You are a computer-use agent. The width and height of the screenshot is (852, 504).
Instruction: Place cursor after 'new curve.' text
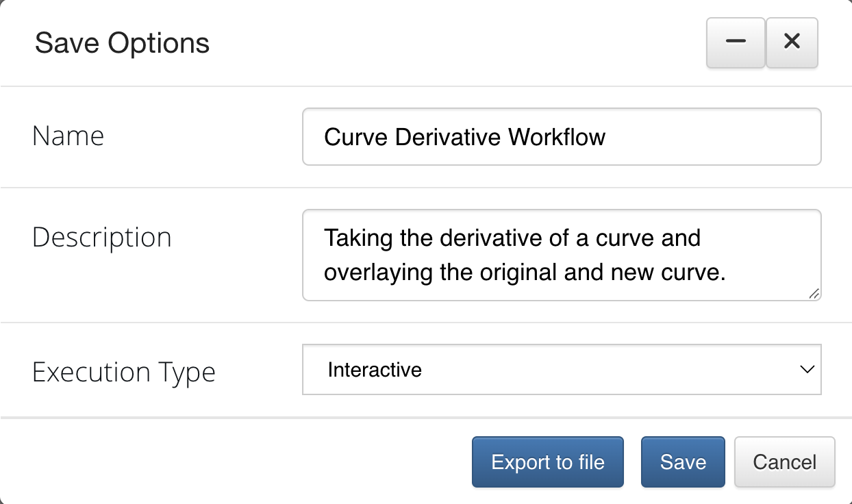click(x=726, y=273)
